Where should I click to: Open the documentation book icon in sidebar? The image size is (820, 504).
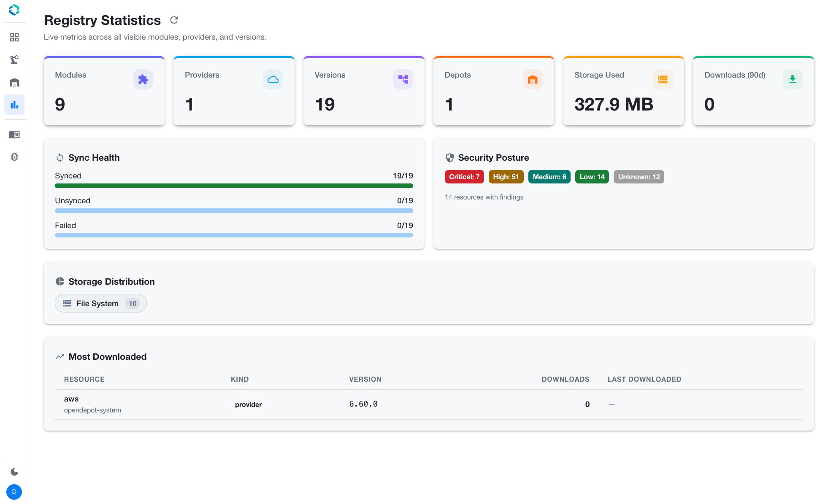(14, 135)
